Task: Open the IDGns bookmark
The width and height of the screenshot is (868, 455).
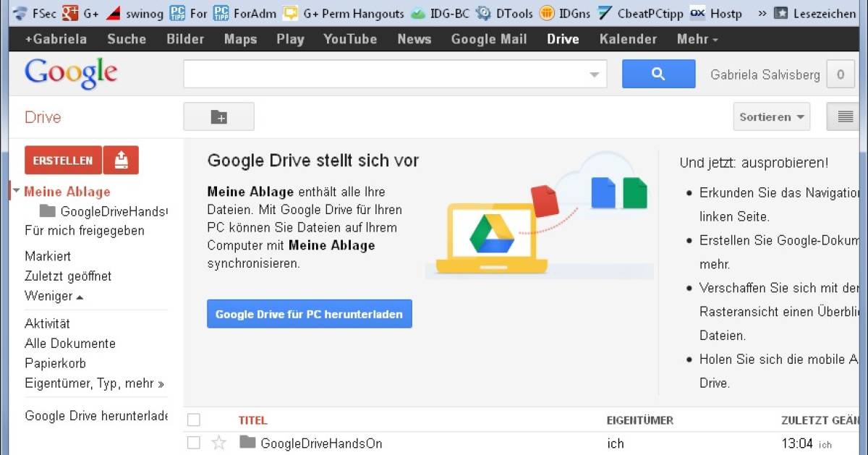Action: tap(565, 13)
